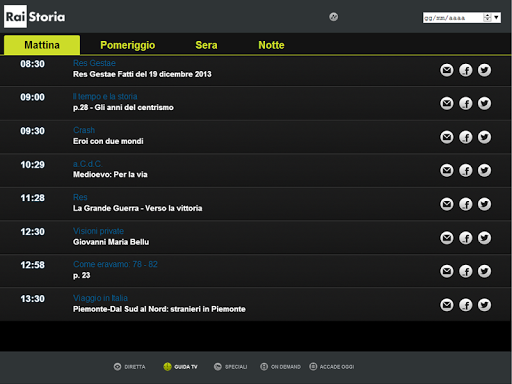The image size is (512, 384).
Task: Share Il tempo e la storia on Facebook
Action: click(466, 103)
